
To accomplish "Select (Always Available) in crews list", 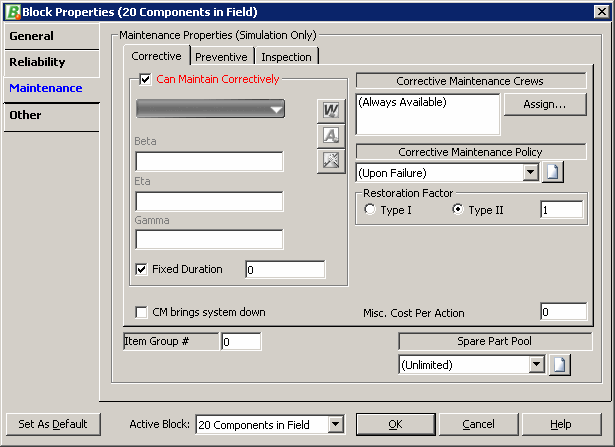I will (x=402, y=102).
